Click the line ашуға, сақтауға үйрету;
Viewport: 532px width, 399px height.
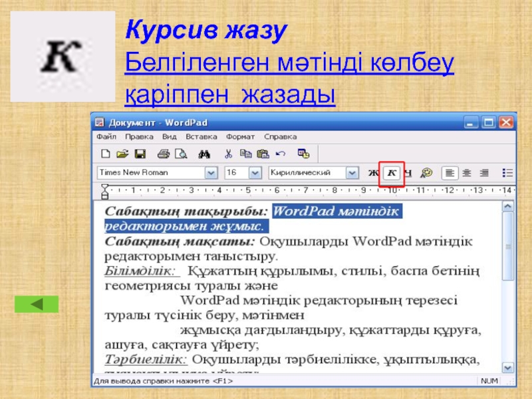182,344
